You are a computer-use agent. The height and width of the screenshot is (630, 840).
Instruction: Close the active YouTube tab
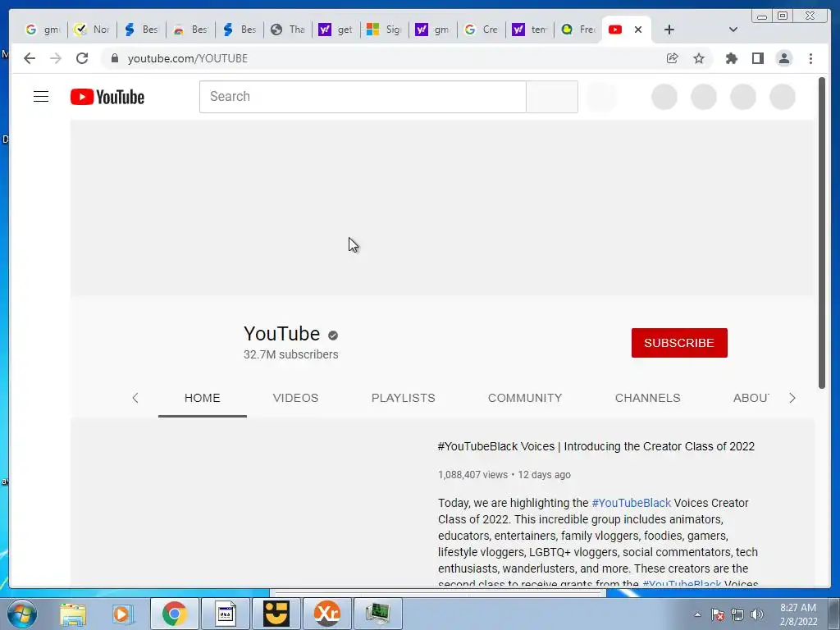point(638,30)
